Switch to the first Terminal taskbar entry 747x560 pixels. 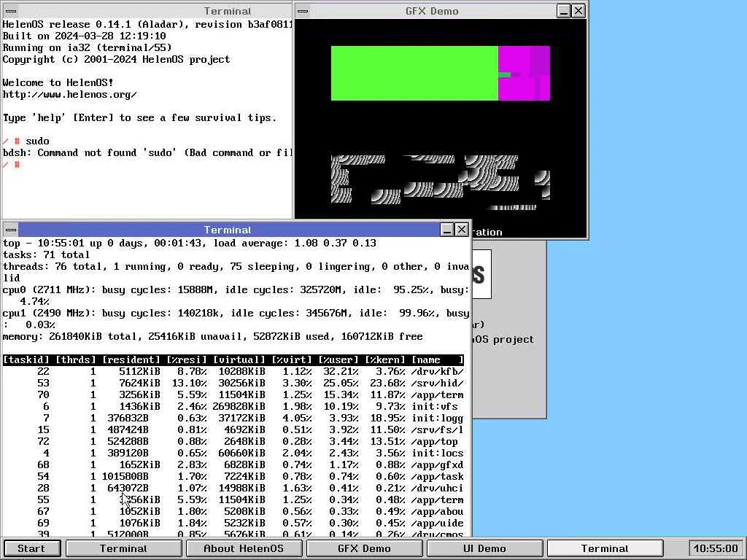coord(123,548)
